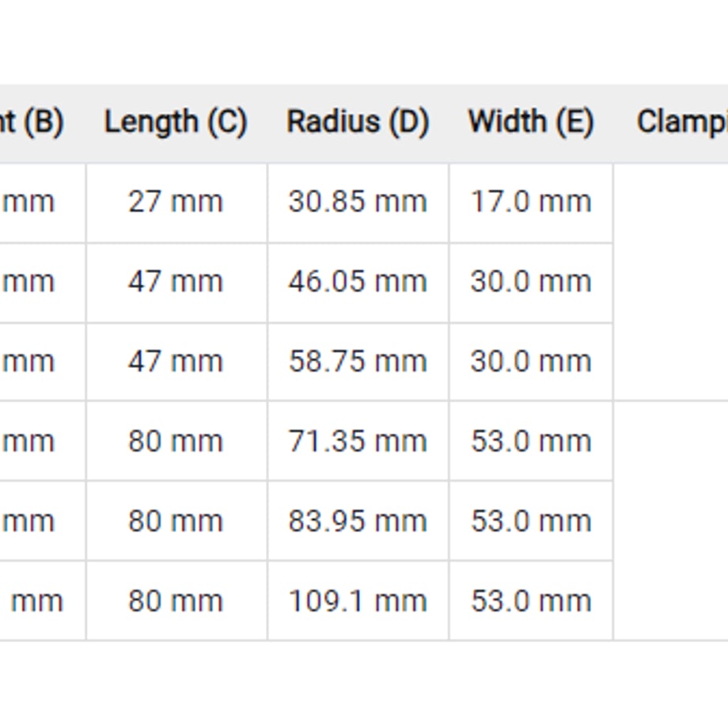The width and height of the screenshot is (728, 728).
Task: Click the 58.75 mm radius value
Action: [x=358, y=362]
